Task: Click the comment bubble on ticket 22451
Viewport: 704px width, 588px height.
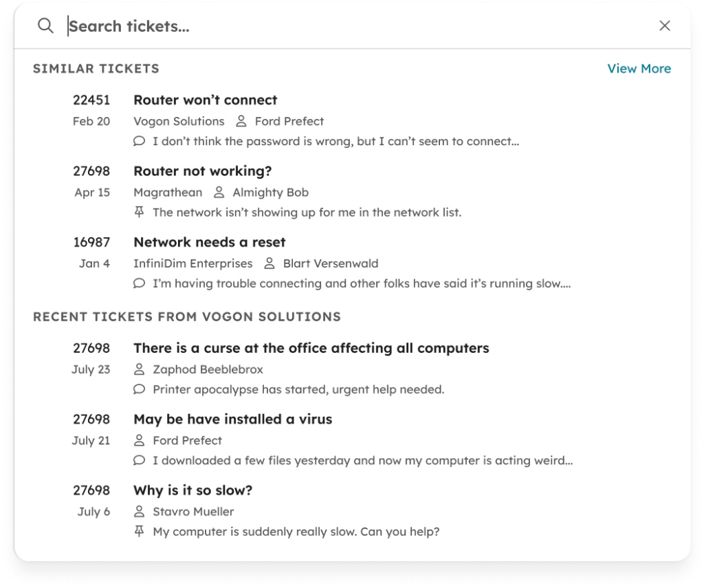Action: [139, 141]
